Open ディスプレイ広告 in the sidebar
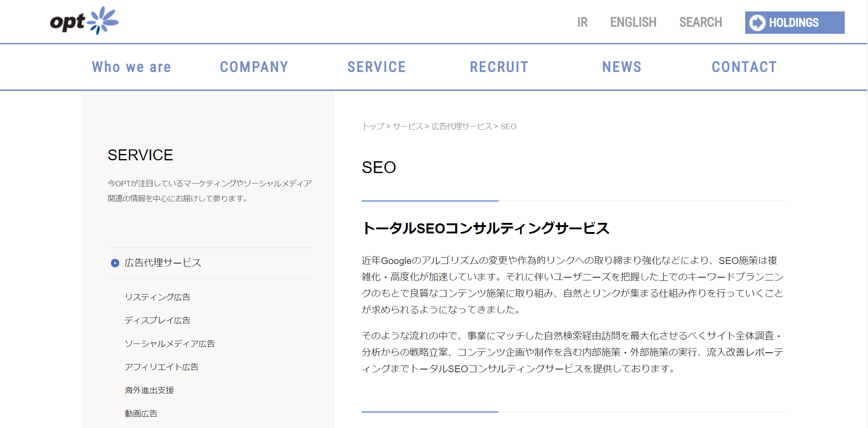 tap(157, 320)
